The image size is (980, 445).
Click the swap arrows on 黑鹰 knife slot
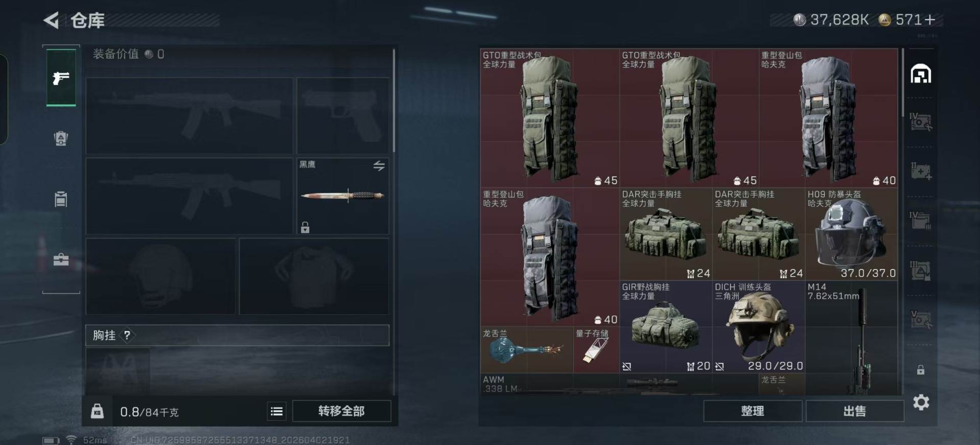point(379,166)
